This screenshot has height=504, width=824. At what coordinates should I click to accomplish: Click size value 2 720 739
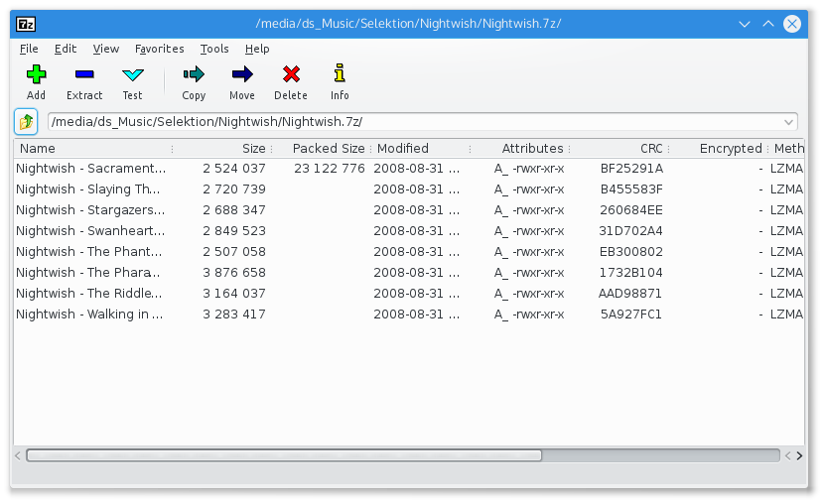pyautogui.click(x=234, y=189)
